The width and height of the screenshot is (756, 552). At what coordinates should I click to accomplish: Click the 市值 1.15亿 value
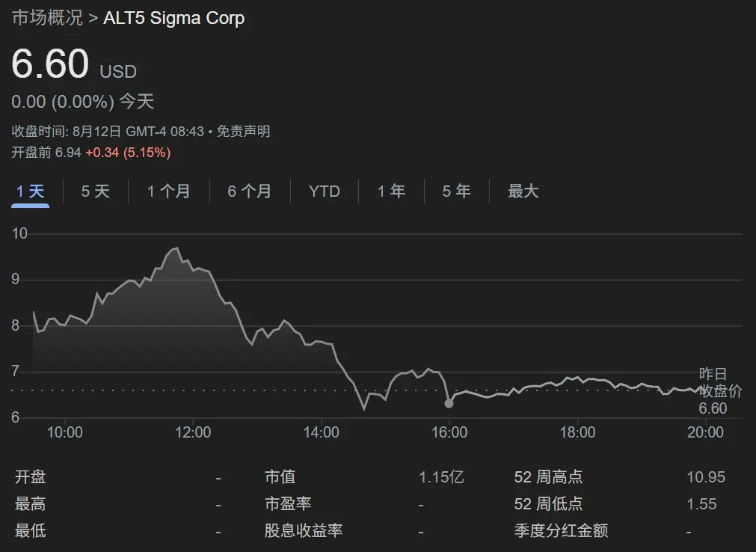point(441,477)
